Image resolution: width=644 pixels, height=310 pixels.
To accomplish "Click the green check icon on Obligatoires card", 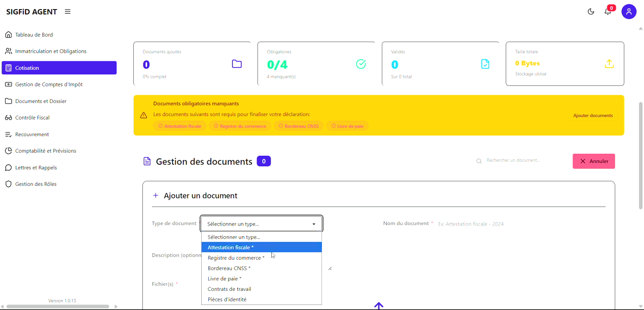I will [361, 64].
